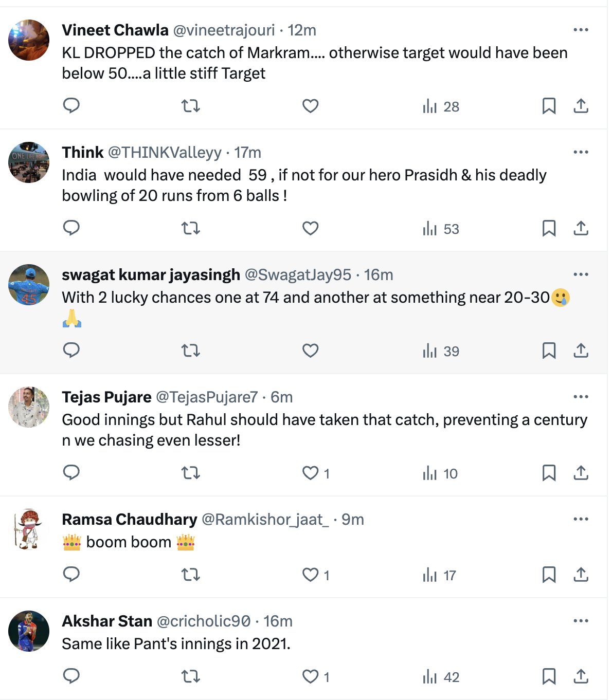This screenshot has width=612, height=700.
Task: Open the 16m timestamp on swagat's tweet
Action: [x=379, y=275]
